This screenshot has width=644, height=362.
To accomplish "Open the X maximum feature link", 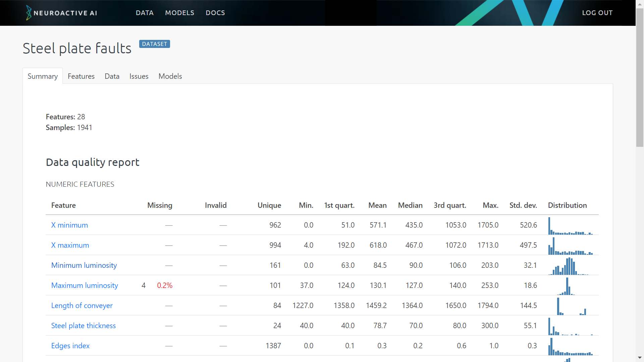I will coord(70,245).
